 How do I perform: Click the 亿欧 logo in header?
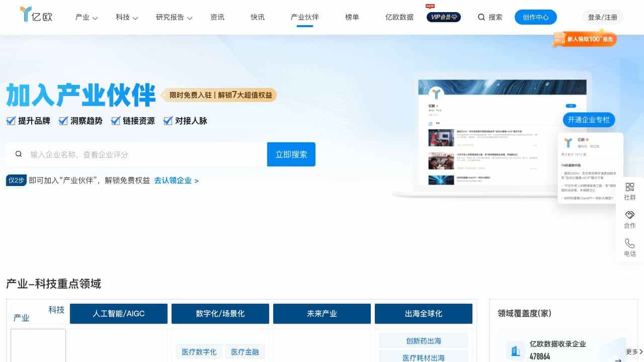coord(36,15)
